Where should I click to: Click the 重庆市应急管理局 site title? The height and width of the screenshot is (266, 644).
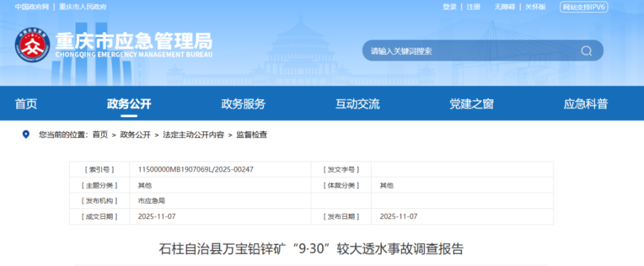pos(134,41)
